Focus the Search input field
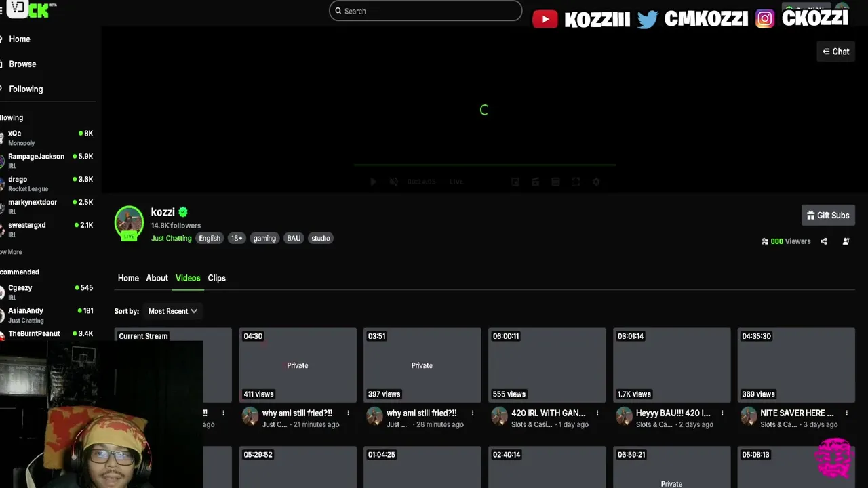This screenshot has width=868, height=488. pos(425,11)
